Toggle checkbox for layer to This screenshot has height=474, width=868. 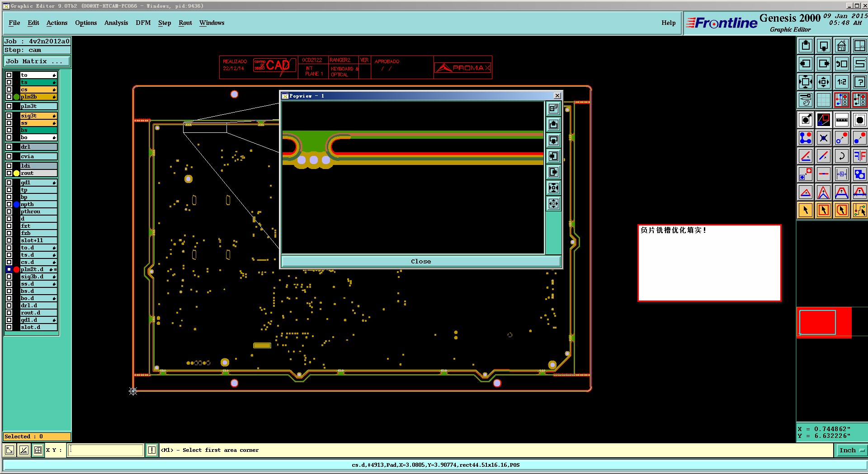pyautogui.click(x=9, y=75)
